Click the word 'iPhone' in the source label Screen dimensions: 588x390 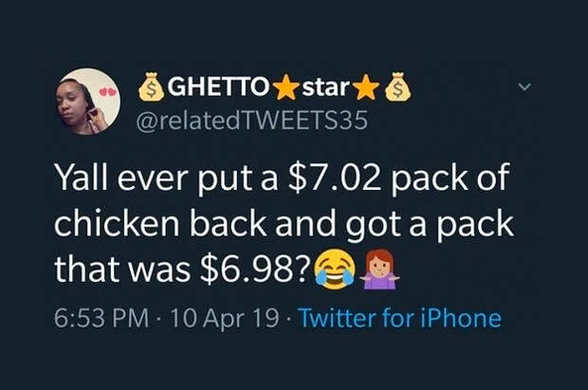point(461,318)
